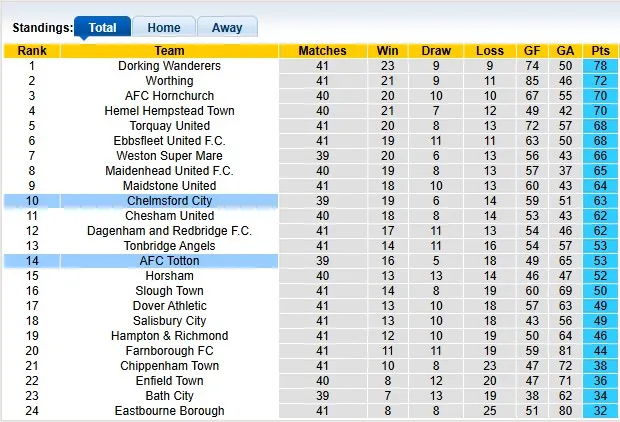Open Eastbourne Borough team link

169,411
